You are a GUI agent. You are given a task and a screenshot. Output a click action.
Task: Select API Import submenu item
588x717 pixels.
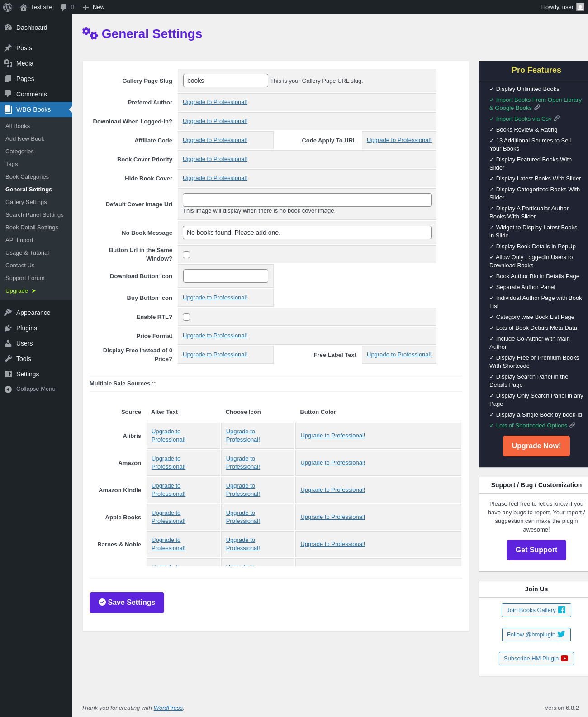click(x=19, y=240)
